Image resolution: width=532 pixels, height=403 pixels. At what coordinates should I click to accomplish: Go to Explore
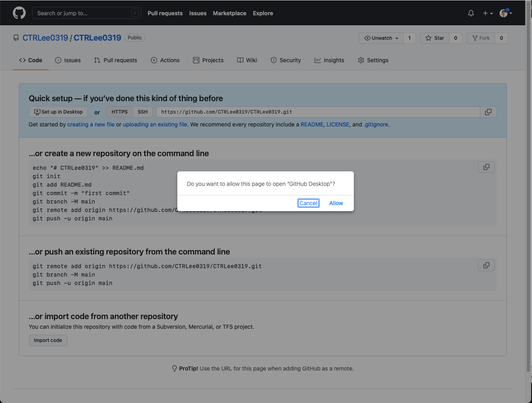(263, 13)
